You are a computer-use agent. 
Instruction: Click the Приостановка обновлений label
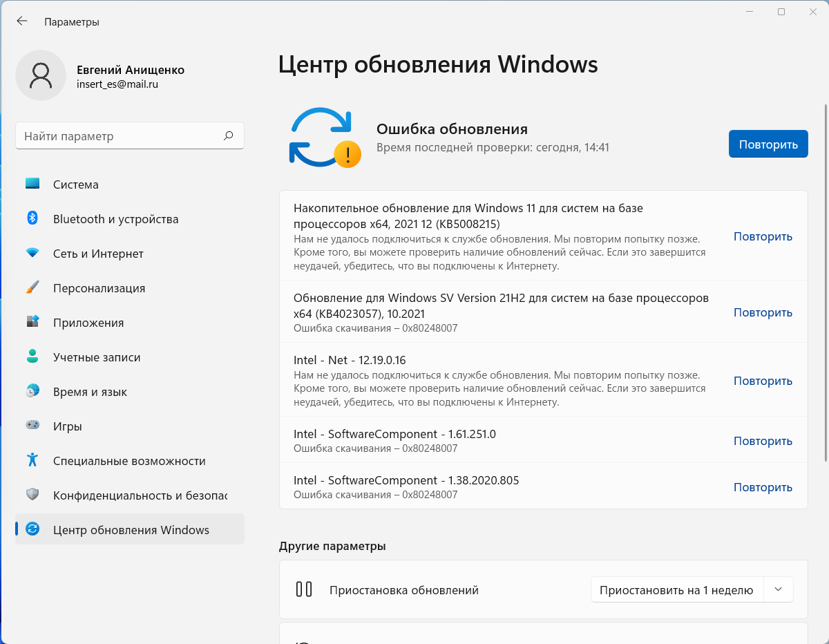pos(404,590)
